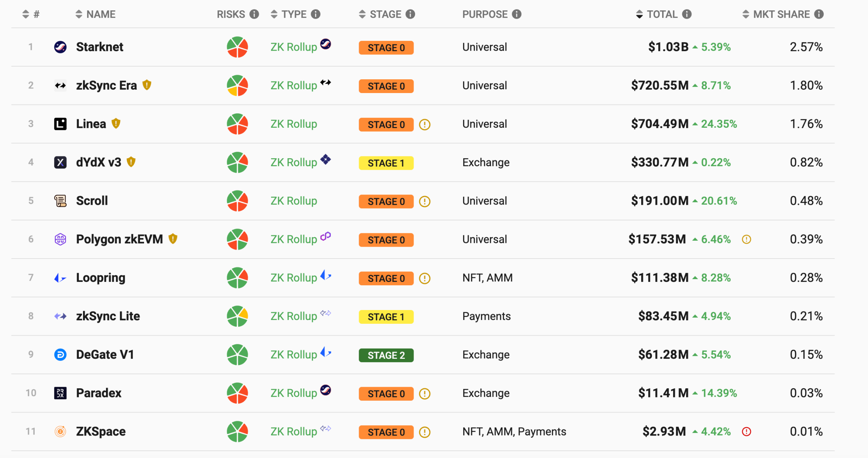Click the Starknet project logo

point(60,47)
